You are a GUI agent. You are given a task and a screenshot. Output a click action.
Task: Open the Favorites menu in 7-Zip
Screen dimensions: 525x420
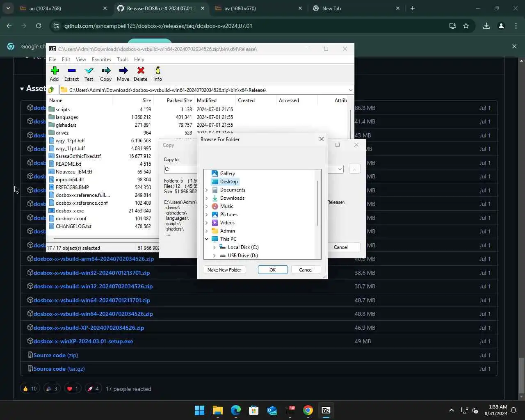101,59
